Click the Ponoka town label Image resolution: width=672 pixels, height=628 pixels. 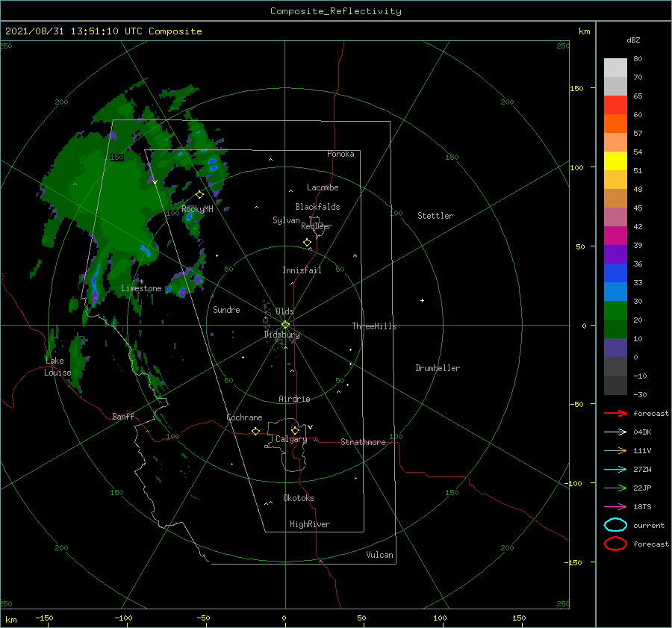[340, 154]
